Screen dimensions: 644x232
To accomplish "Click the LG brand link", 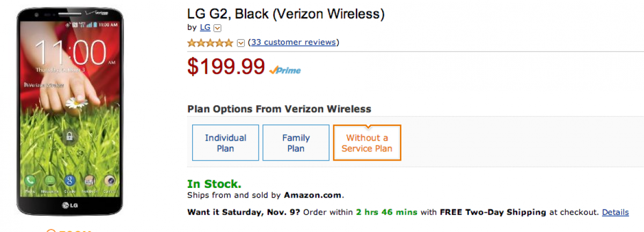I will tap(205, 28).
